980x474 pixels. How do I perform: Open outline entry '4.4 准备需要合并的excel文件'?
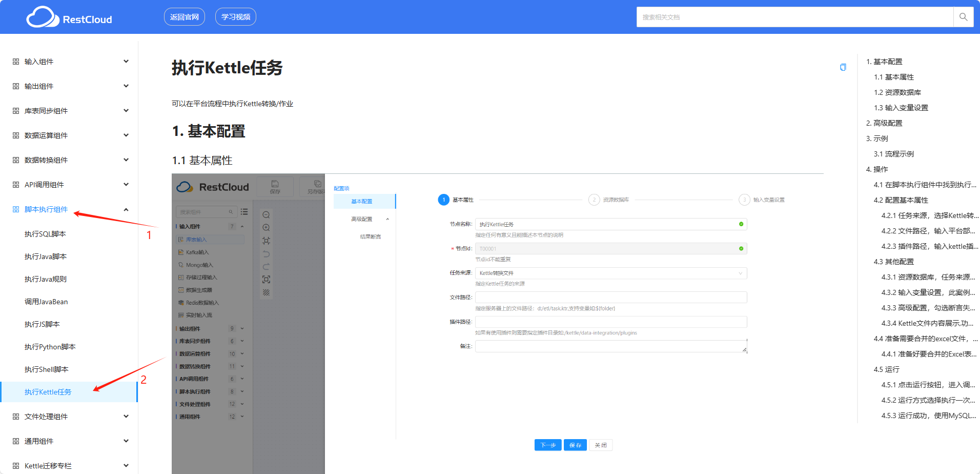click(x=926, y=339)
